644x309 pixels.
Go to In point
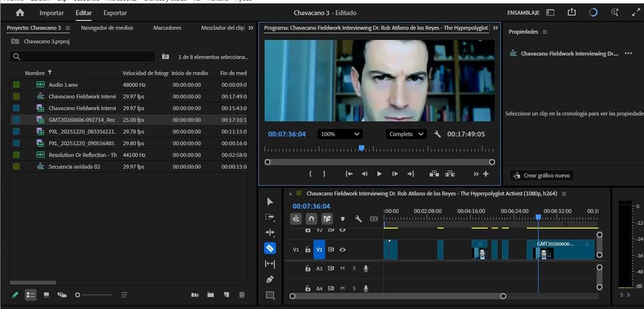pos(349,174)
